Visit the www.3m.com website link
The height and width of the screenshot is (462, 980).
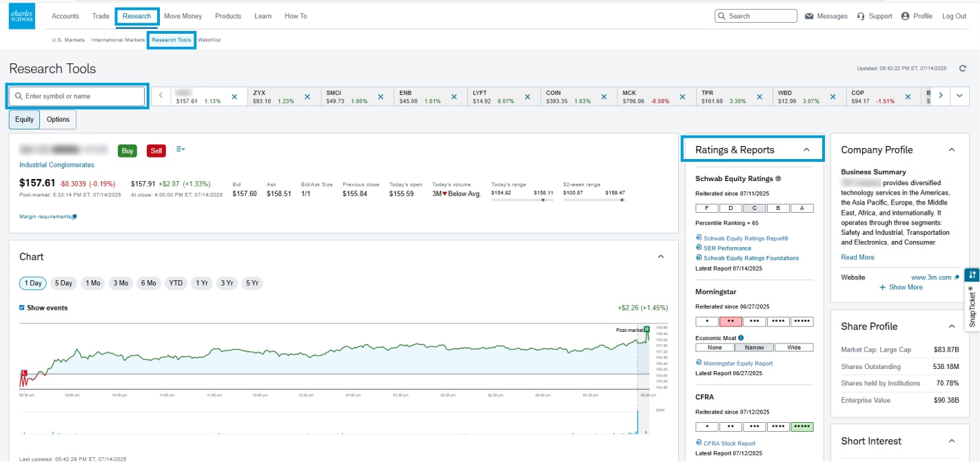tap(931, 277)
